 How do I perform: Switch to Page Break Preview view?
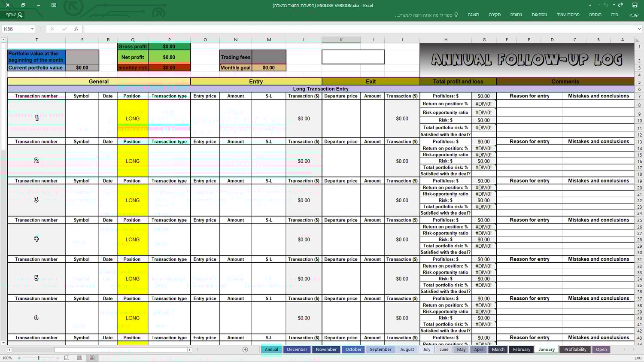[x=67, y=358]
